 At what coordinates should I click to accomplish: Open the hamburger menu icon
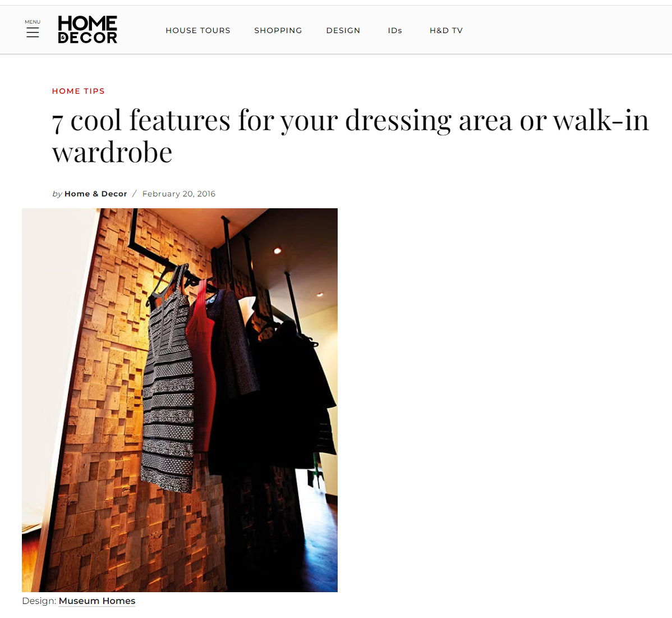pos(33,32)
